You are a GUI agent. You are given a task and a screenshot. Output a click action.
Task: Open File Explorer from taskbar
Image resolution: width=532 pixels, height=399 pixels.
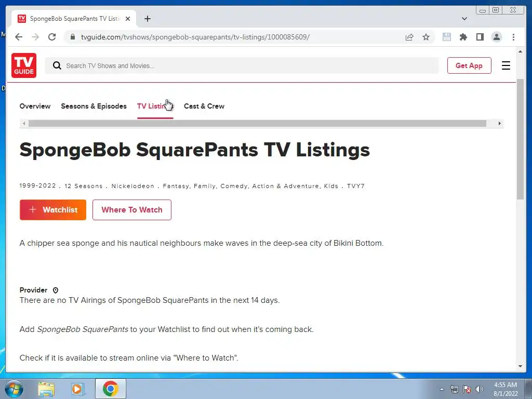(46, 389)
